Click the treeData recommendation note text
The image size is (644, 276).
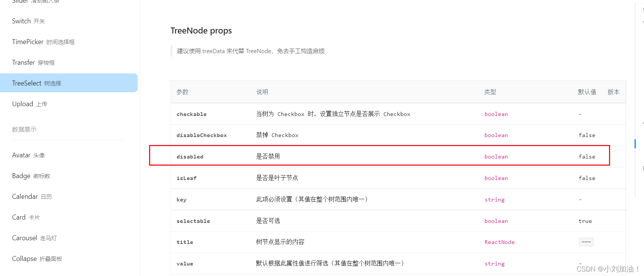click(x=251, y=51)
